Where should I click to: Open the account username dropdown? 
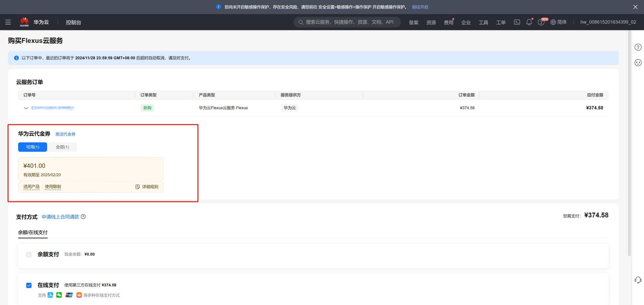tap(608, 22)
